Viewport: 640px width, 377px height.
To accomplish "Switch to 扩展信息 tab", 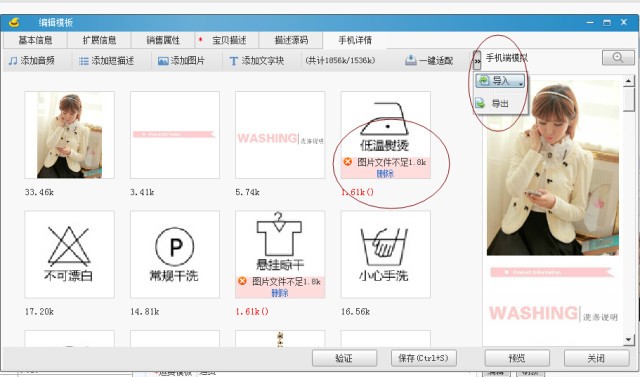I will point(99,40).
